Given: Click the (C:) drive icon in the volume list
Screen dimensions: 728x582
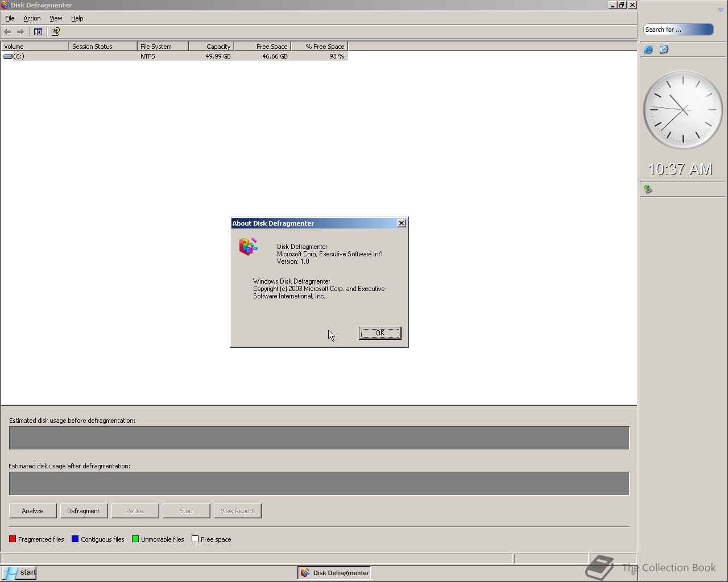Looking at the screenshot, I should click(x=8, y=56).
